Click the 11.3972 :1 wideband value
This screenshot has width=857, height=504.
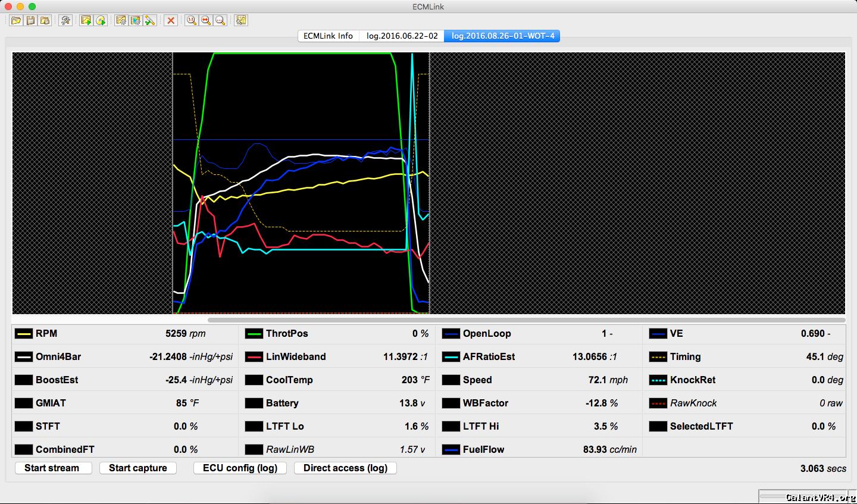405,357
